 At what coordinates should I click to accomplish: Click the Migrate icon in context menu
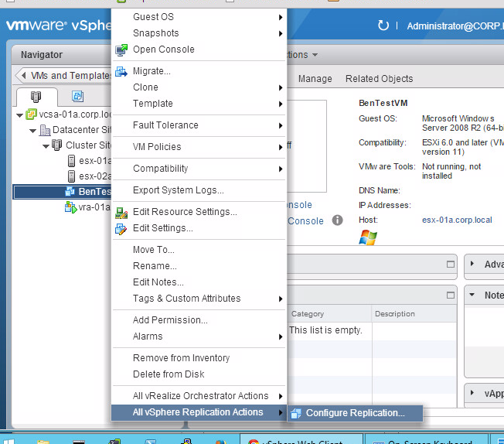pos(121,71)
